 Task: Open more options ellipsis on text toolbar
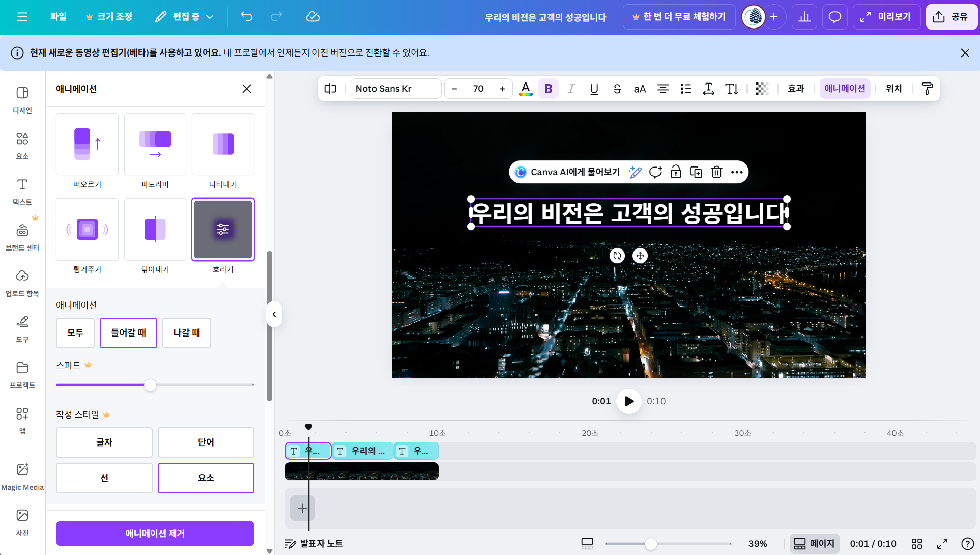click(737, 172)
